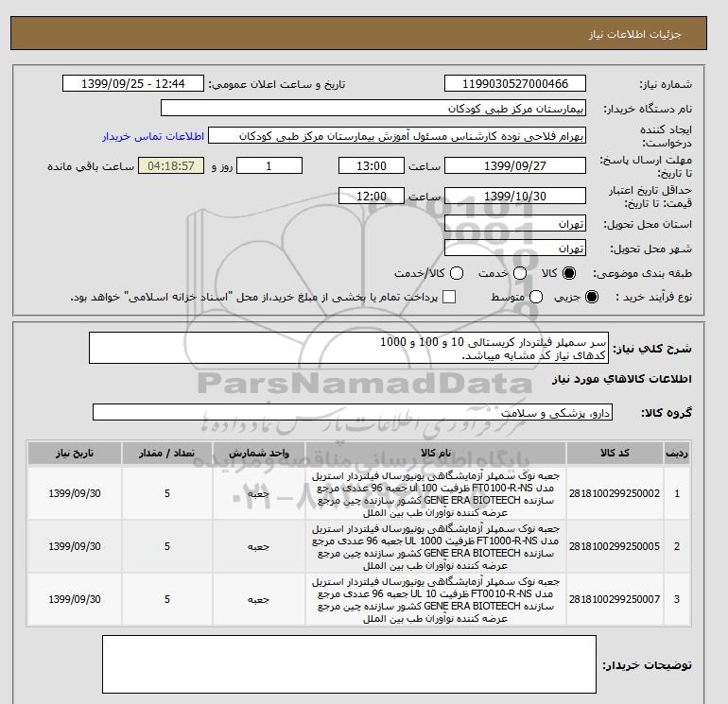This screenshot has width=728, height=704.
Task: Click the FT0010-R-NS item description
Action: pyautogui.click(x=436, y=600)
